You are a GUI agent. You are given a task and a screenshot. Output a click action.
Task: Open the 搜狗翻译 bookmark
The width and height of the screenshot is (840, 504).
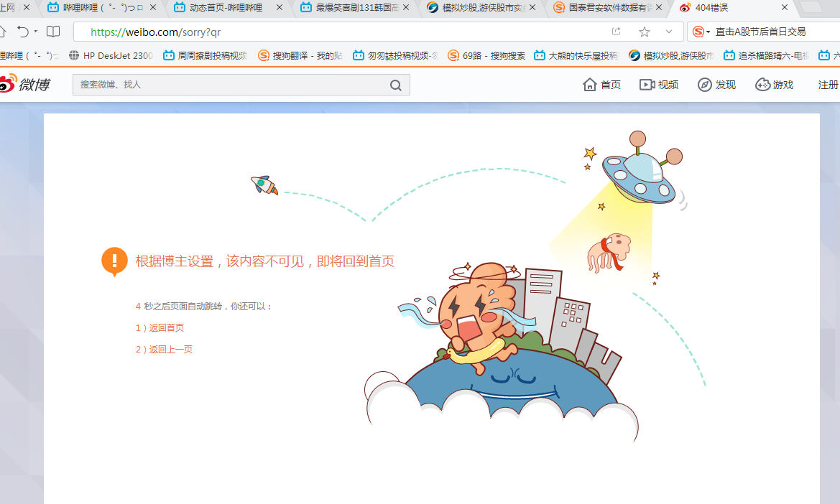300,55
